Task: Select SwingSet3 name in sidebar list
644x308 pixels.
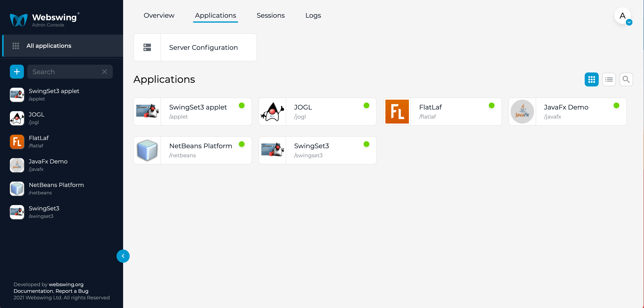Action: (44, 209)
